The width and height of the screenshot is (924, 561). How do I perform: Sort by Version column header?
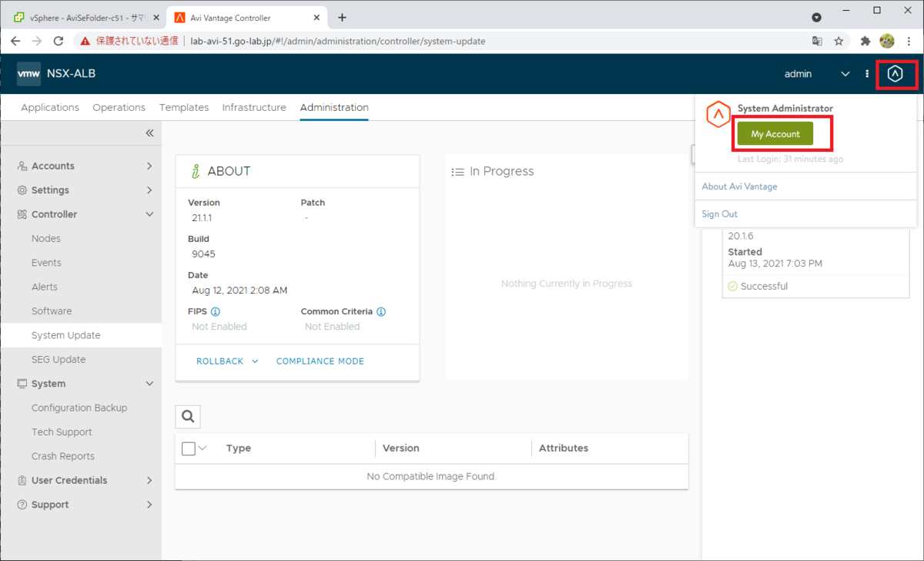[400, 448]
